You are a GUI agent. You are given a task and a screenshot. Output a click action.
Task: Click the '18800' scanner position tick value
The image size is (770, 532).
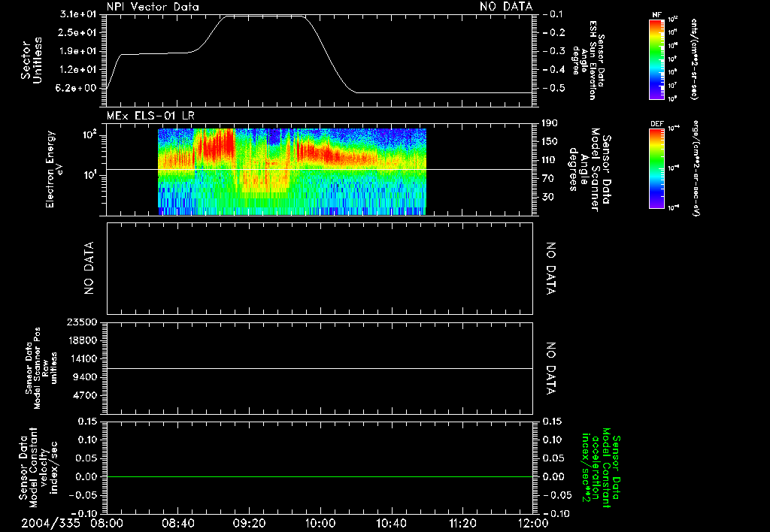(x=81, y=340)
